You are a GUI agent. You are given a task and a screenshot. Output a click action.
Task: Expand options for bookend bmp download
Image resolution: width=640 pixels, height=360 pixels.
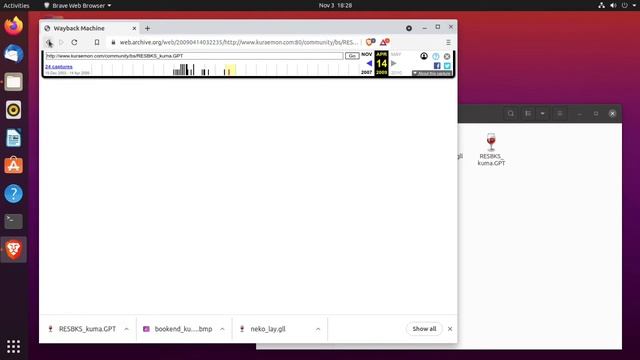click(x=222, y=329)
